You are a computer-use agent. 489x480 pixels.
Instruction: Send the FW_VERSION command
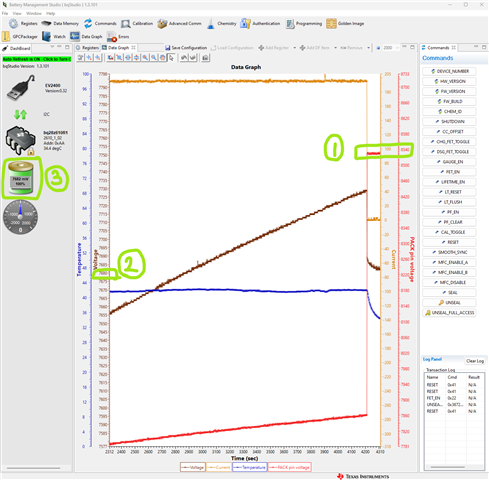click(x=449, y=91)
